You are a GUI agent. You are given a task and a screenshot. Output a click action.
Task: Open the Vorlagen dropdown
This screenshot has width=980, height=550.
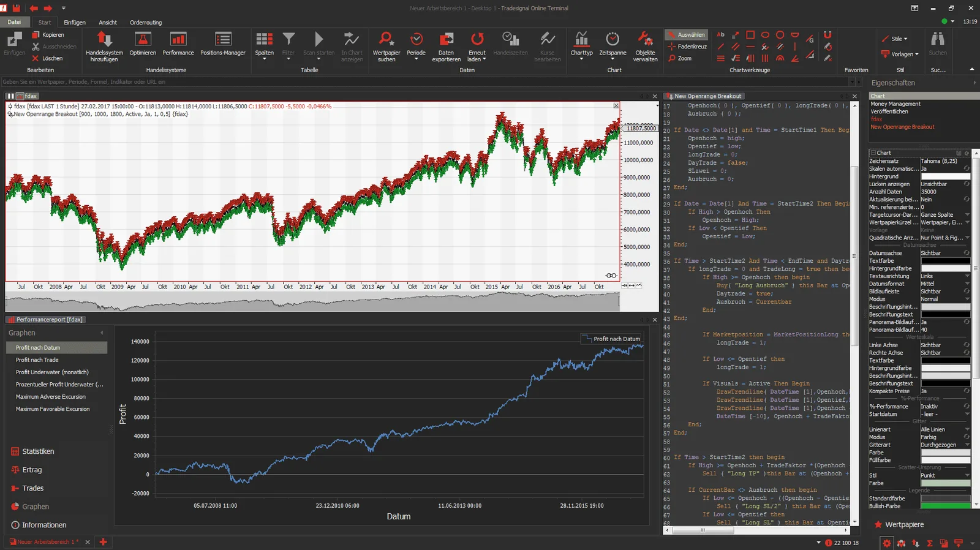900,54
